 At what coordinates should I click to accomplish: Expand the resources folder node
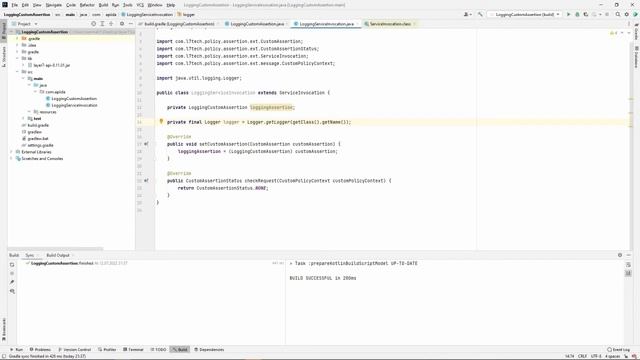[29, 112]
